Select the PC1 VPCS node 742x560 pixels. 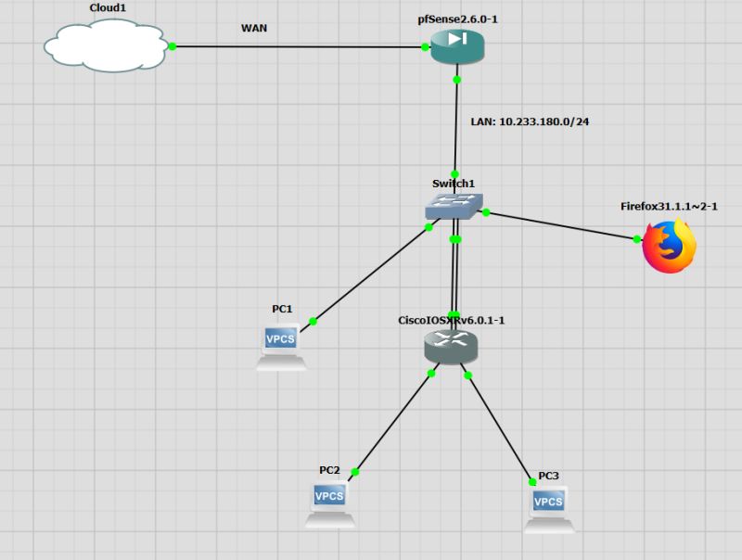280,340
